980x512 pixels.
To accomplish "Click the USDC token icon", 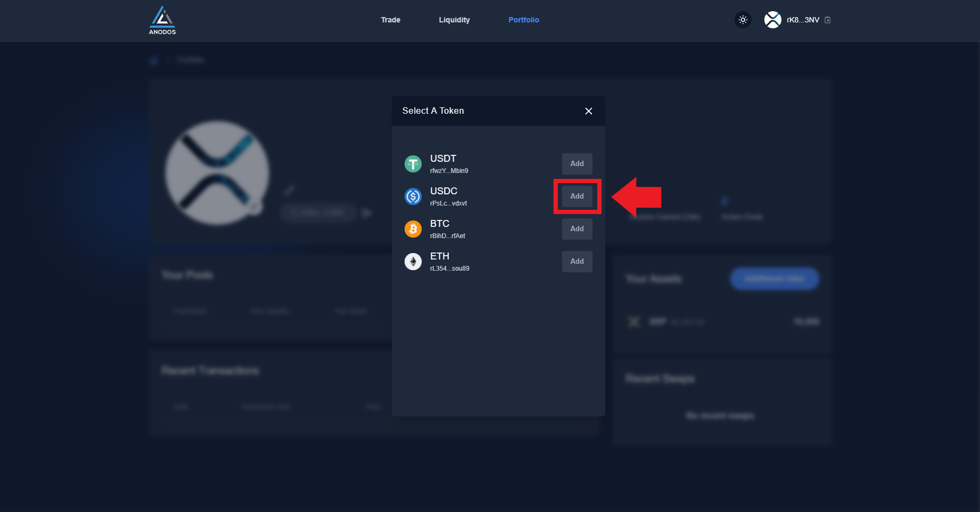I will 413,196.
